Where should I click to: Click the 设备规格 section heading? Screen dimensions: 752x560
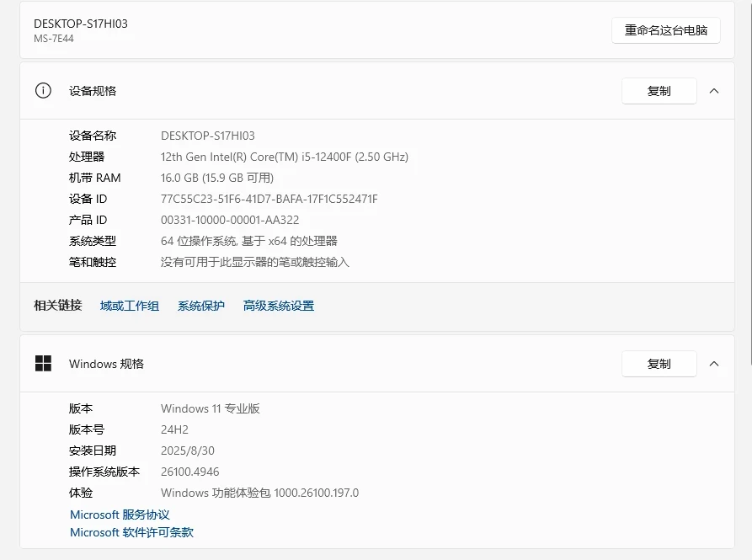click(x=93, y=91)
